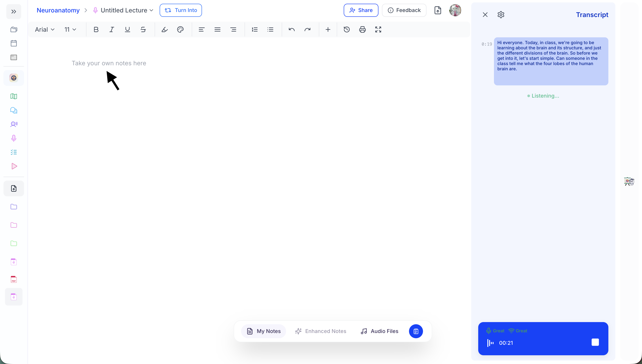Toggle strikethrough formatting
The height and width of the screenshot is (364, 642).
143,29
